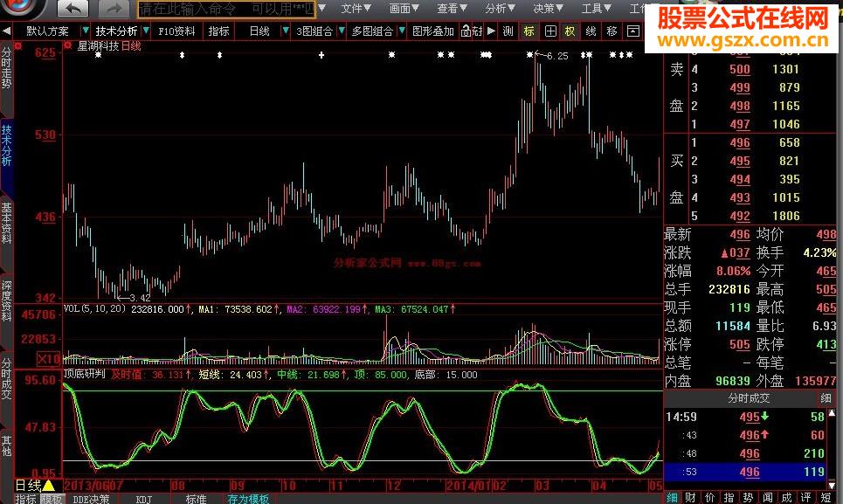Click scroll-down arrow in 分时成交 list
The image size is (843, 504).
(x=833, y=485)
